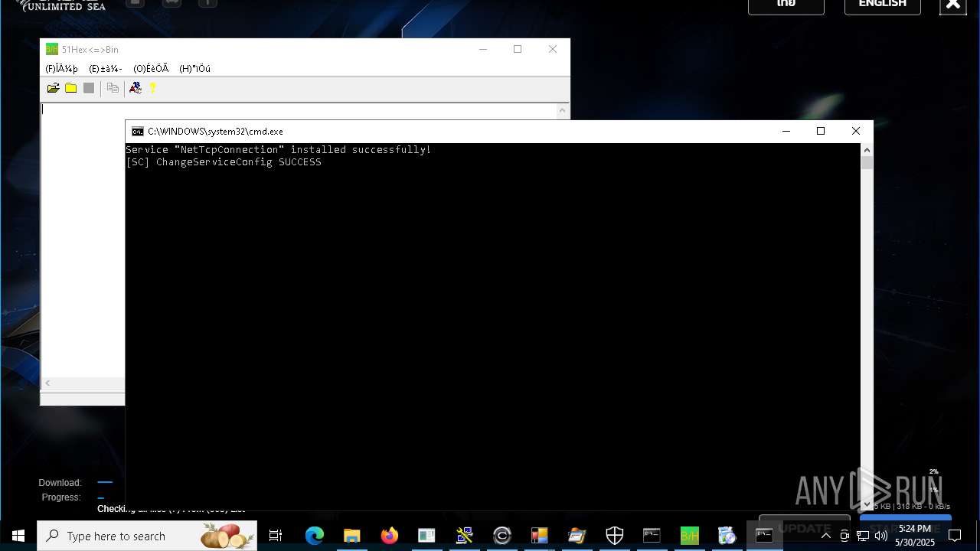This screenshot has width=980, height=551.
Task: Click the news-style app icon after Firefox in taskbar
Action: (426, 536)
